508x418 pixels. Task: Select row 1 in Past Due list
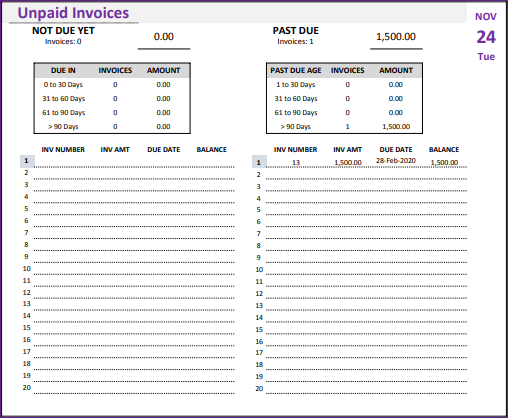click(359, 162)
